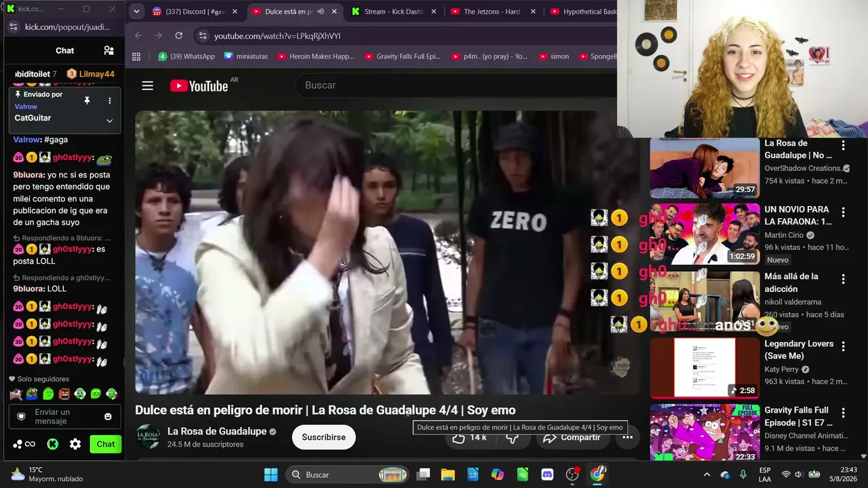Open the Kick channel points icon
The height and width of the screenshot is (488, 868).
(x=24, y=444)
